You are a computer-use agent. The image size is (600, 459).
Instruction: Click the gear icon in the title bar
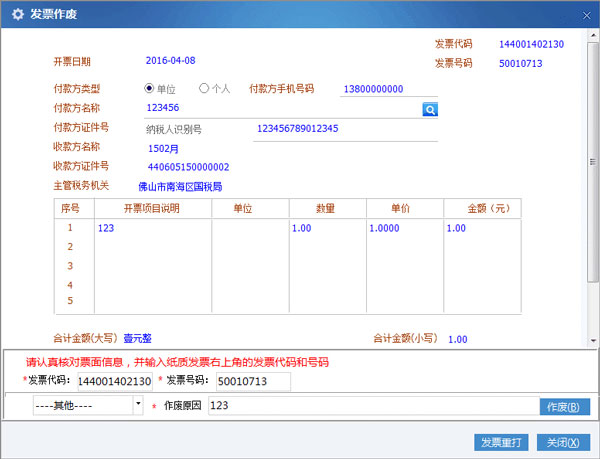(x=17, y=14)
